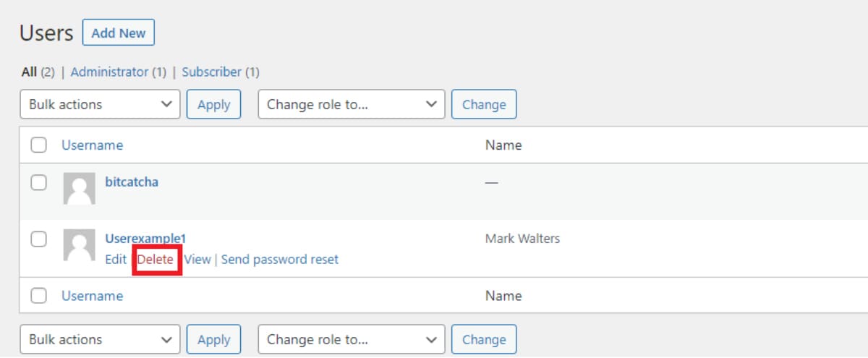The height and width of the screenshot is (358, 868).
Task: Show All users filter
Action: point(29,72)
